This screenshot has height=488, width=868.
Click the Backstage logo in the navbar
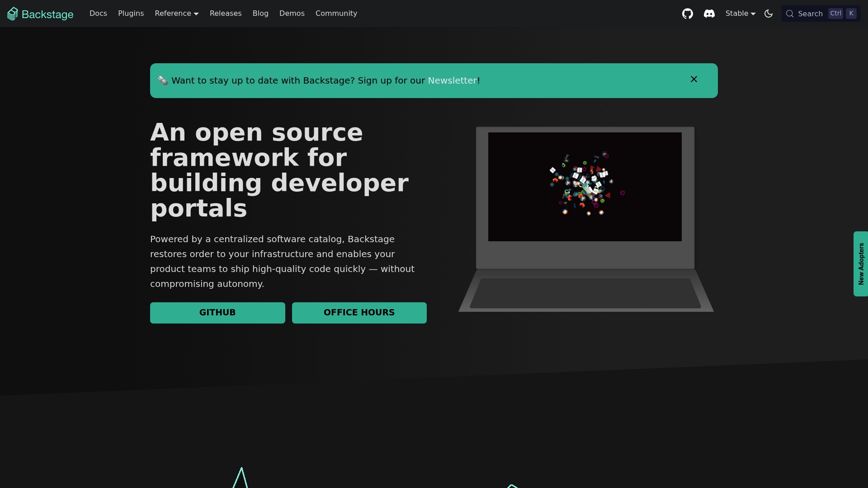(x=40, y=14)
